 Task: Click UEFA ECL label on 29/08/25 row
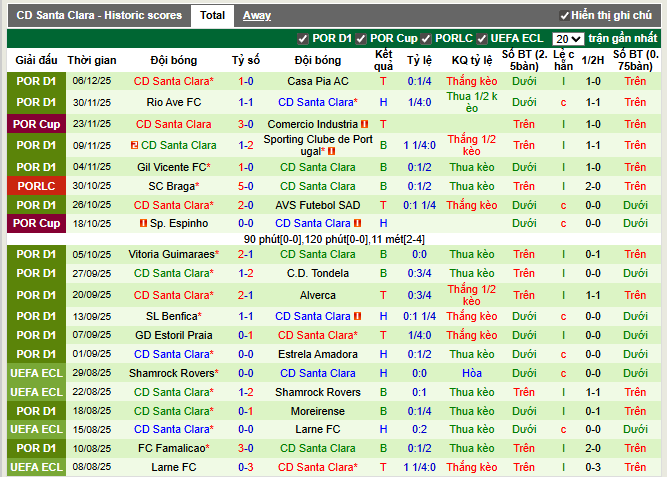(37, 374)
